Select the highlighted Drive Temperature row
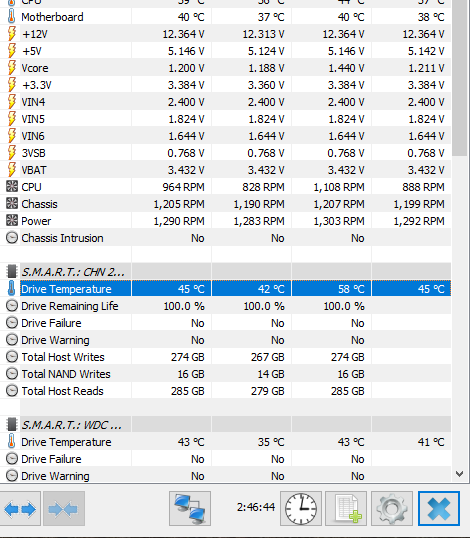The height and width of the screenshot is (538, 470). [225, 289]
